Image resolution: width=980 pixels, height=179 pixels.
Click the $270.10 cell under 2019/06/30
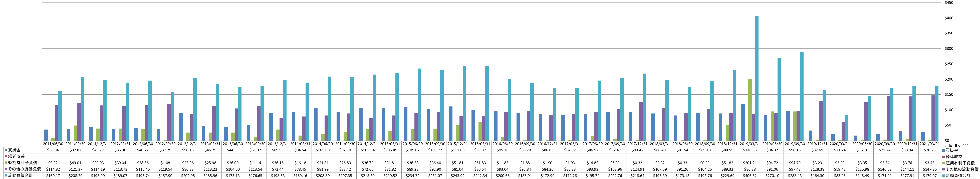[773, 175]
